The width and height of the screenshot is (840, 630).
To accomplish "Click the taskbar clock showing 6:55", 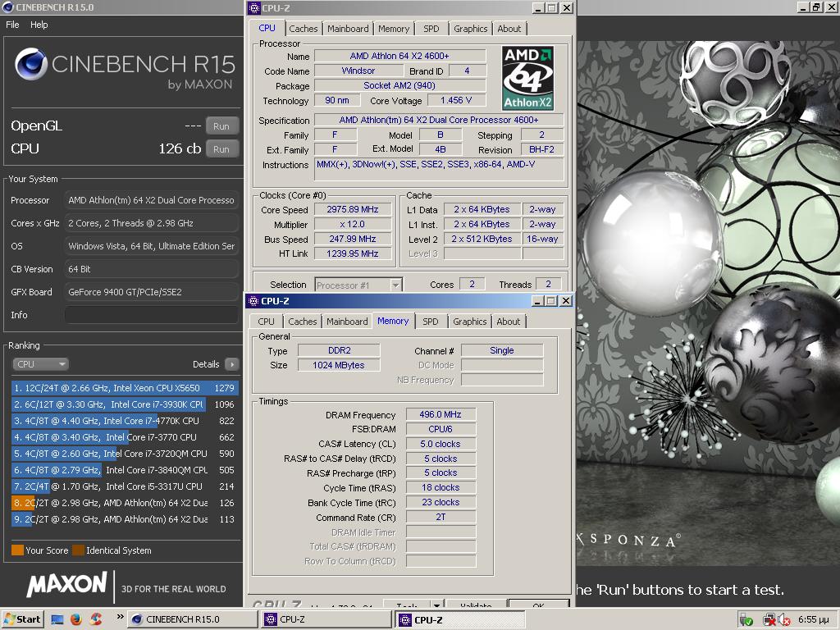I will (x=813, y=619).
